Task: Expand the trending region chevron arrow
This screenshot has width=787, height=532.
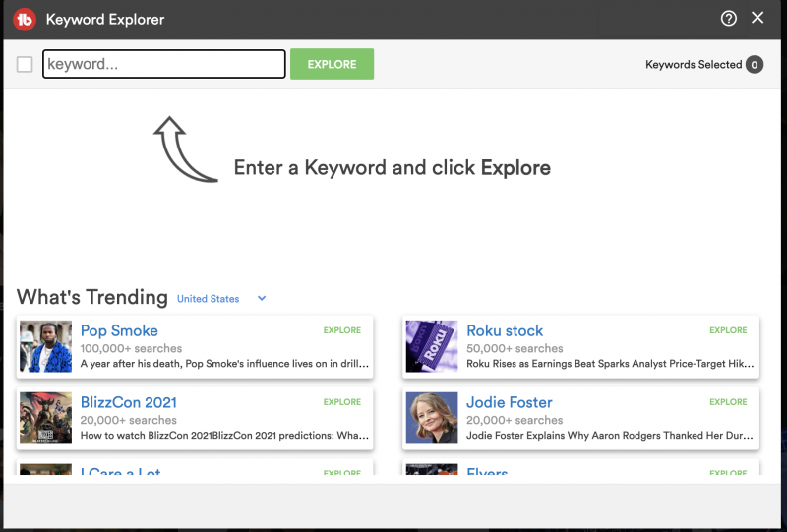Action: (262, 299)
